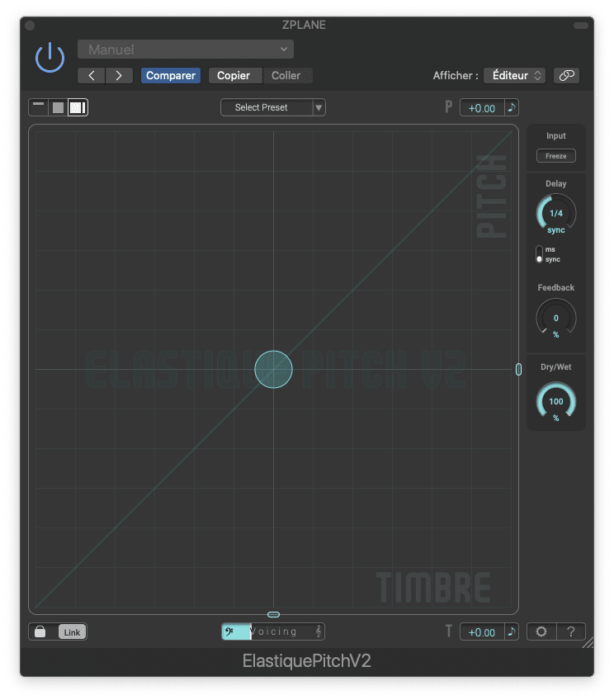
Task: Click the Voicing slider bar
Action: 273,631
